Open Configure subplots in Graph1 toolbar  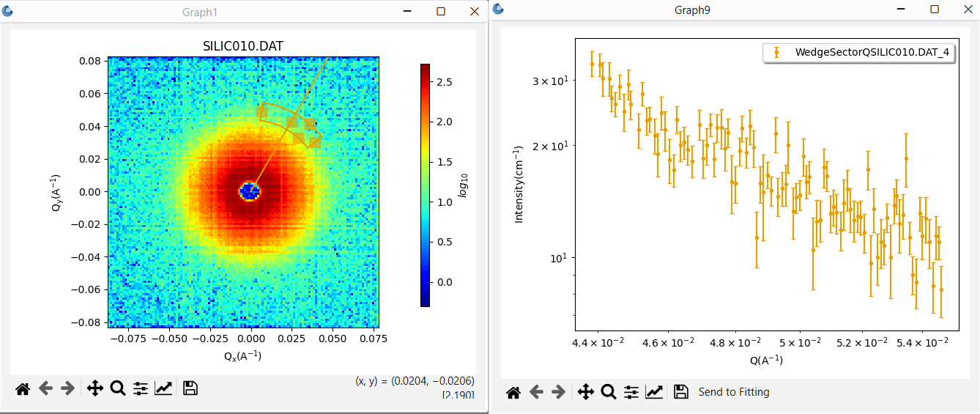coord(141,388)
